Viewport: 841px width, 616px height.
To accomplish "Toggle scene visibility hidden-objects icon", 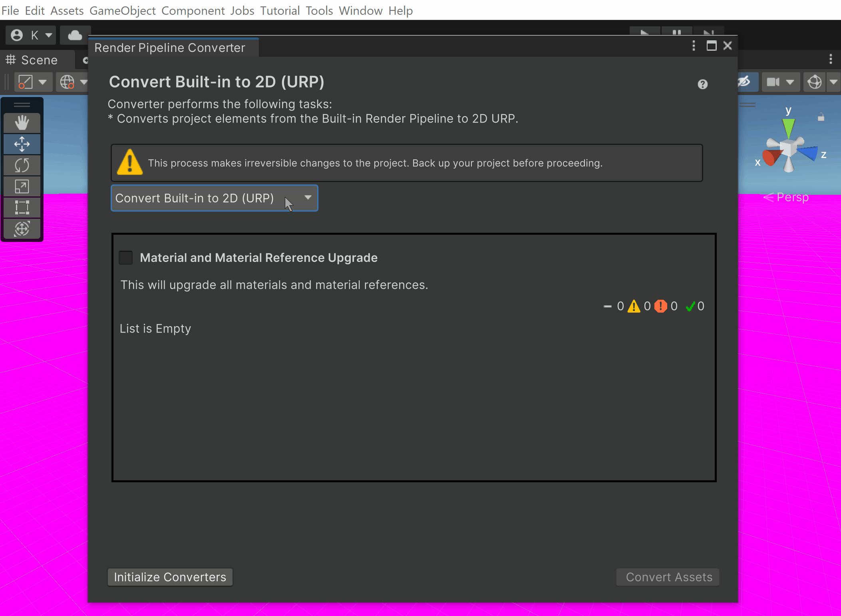I will 744,82.
